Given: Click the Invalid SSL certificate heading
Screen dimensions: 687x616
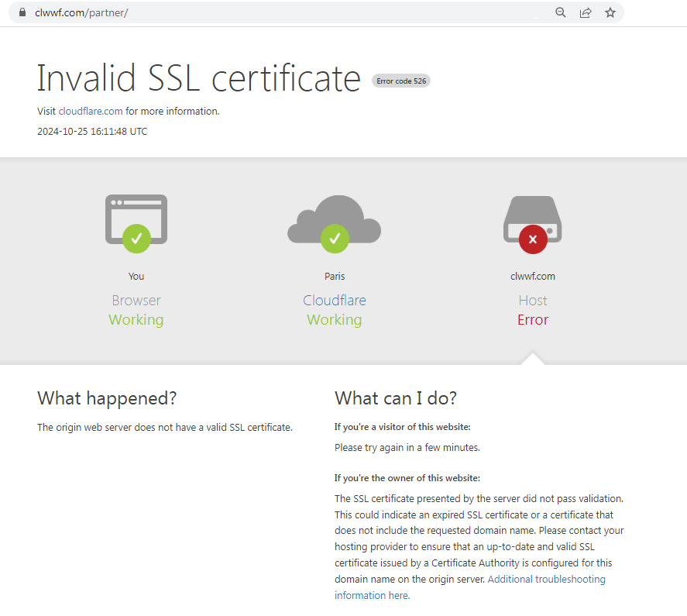Looking at the screenshot, I should (x=198, y=78).
